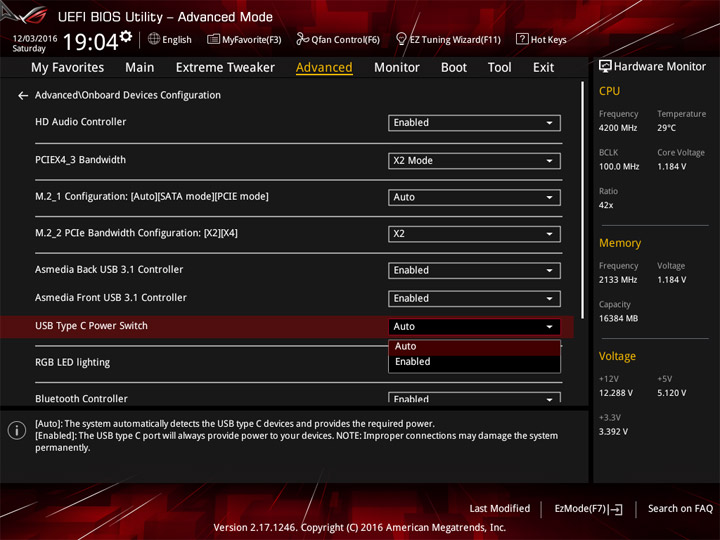This screenshot has width=720, height=540.
Task: Click CPU frequency value 4200 MHz
Action: pos(618,128)
